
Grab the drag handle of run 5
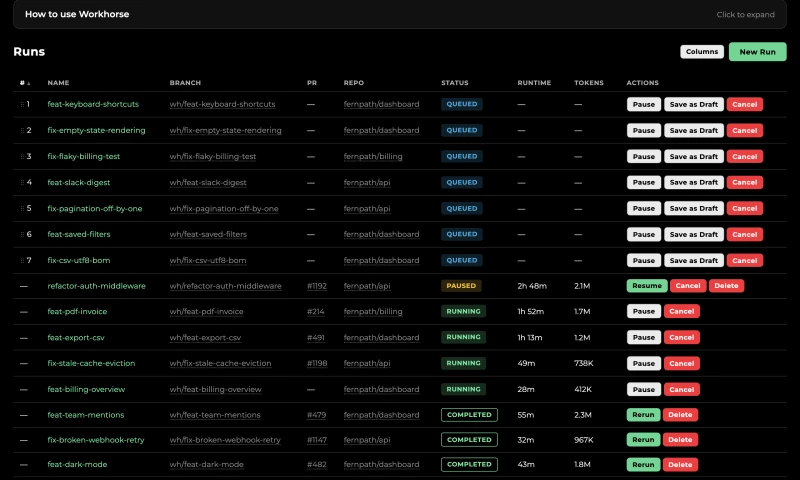(x=22, y=208)
